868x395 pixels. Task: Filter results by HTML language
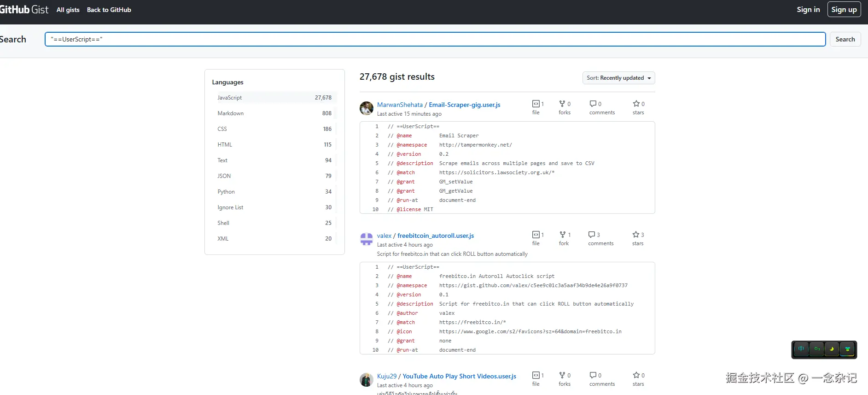coord(274,145)
